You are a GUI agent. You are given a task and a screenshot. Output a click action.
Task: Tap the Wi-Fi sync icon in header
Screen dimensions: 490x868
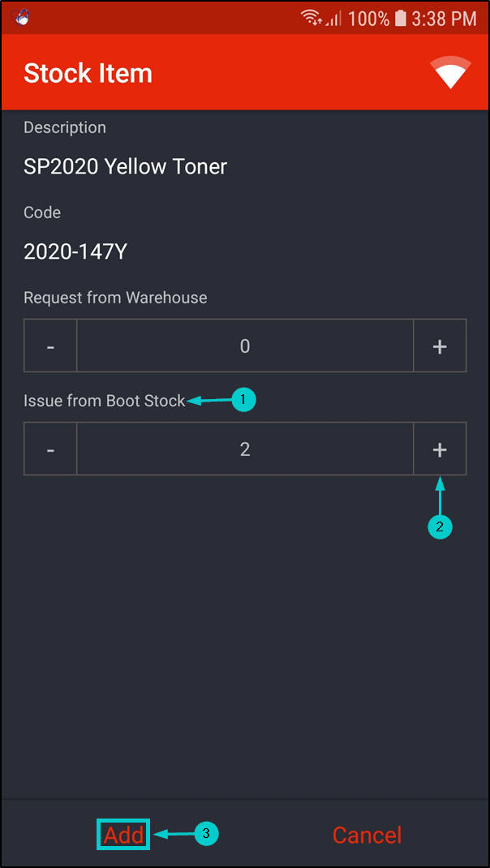point(452,73)
